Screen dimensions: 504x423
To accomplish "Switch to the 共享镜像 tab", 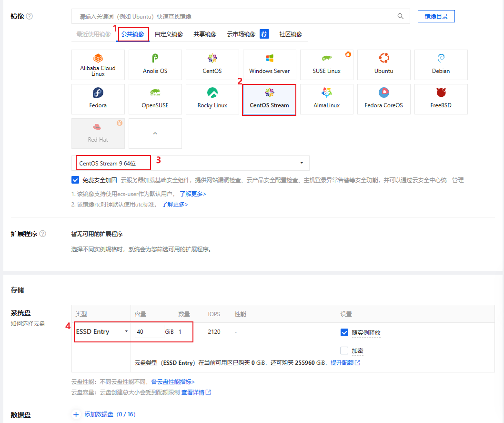I will [205, 34].
